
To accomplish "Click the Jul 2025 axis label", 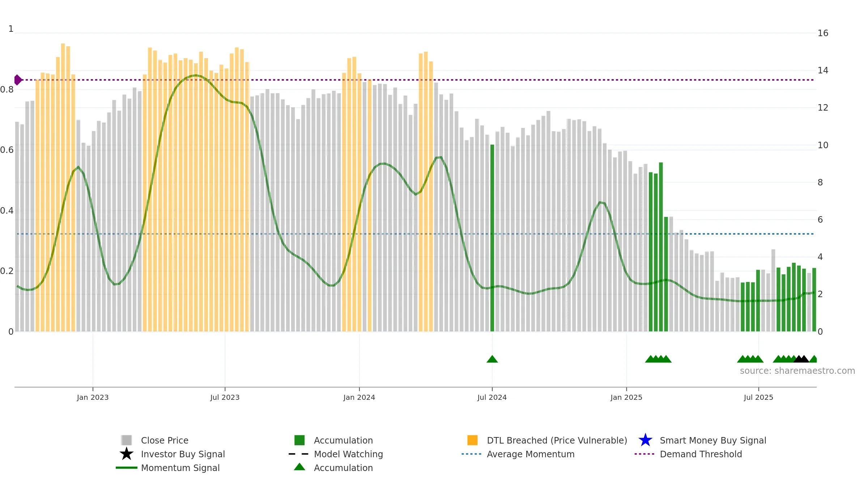I will [758, 398].
